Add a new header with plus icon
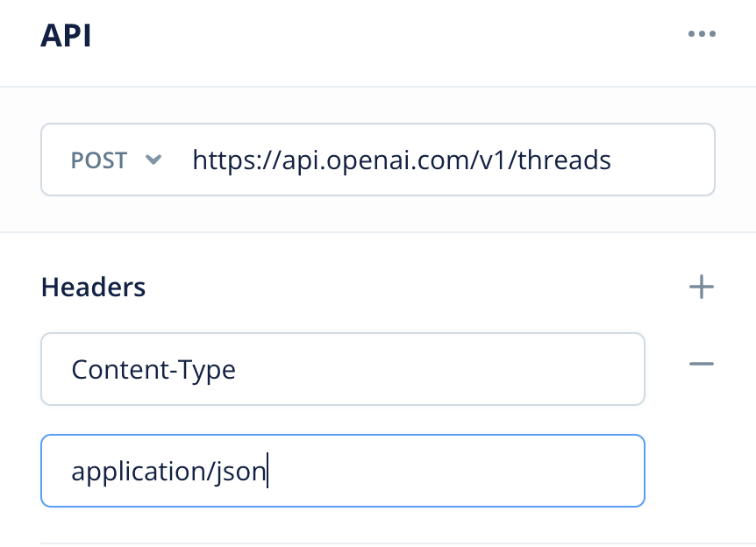This screenshot has height=547, width=756. [702, 287]
